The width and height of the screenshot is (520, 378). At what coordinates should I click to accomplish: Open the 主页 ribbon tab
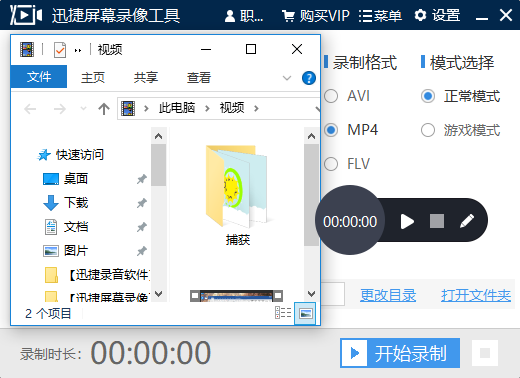tap(93, 78)
